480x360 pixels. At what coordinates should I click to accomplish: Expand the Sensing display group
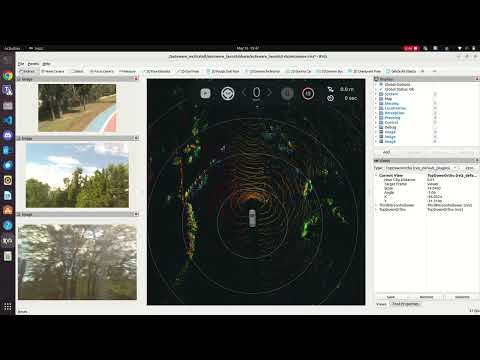tap(376, 104)
